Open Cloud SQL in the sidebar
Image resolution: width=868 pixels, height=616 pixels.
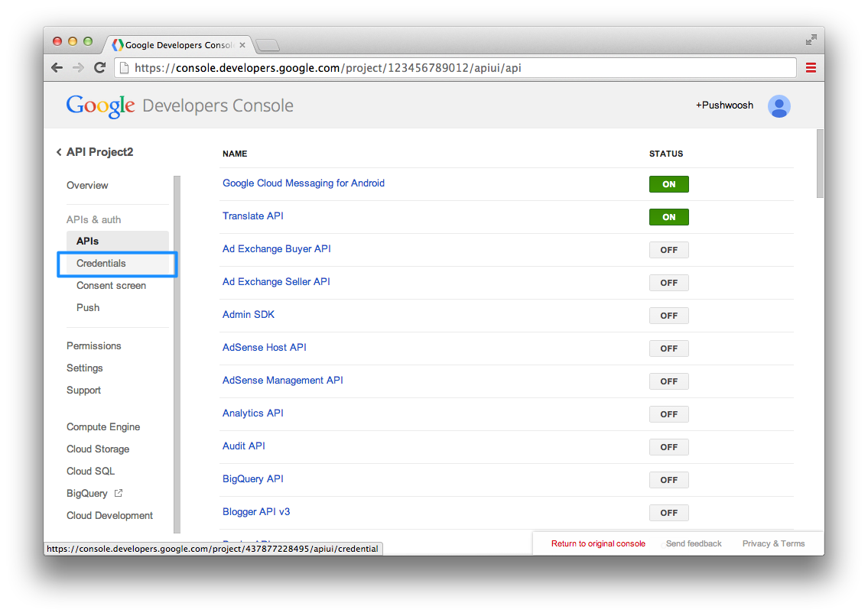click(x=90, y=471)
